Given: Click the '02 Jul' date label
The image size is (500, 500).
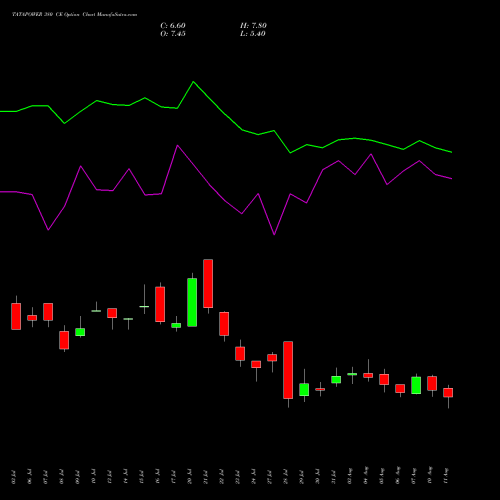Looking at the screenshot, I should pos(14,477).
